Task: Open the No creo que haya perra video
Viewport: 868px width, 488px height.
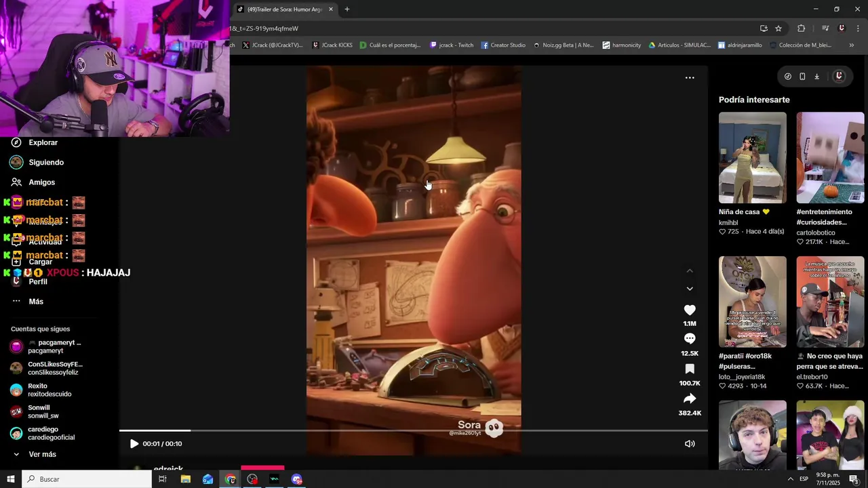Action: [830, 302]
